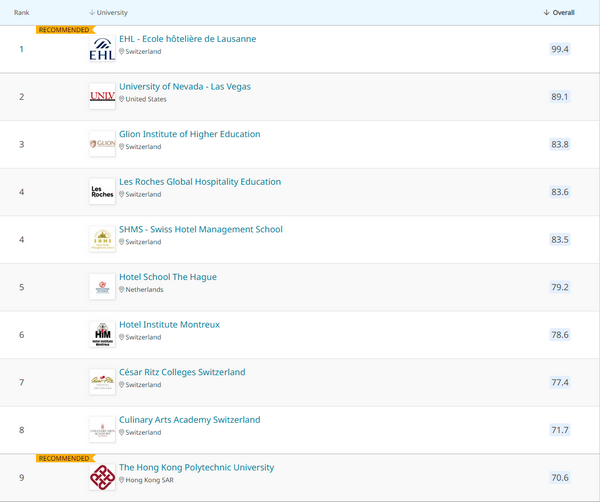Click the location pin next to United States
The image size is (600, 502).
[x=121, y=99]
